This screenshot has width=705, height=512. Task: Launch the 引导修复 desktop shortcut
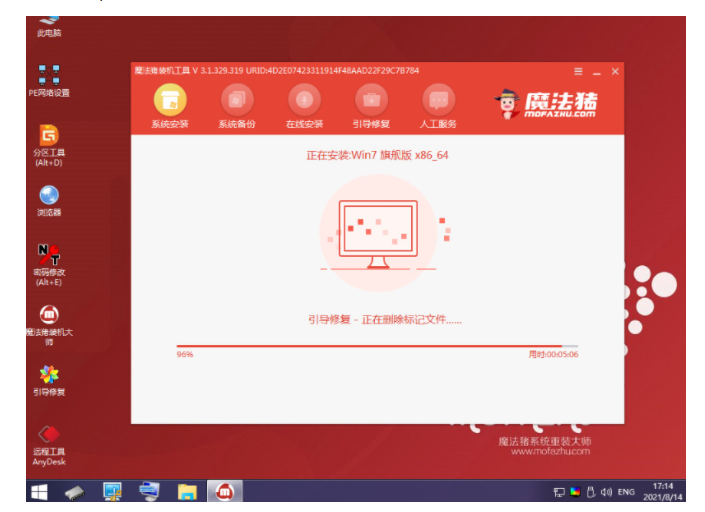coord(48,378)
